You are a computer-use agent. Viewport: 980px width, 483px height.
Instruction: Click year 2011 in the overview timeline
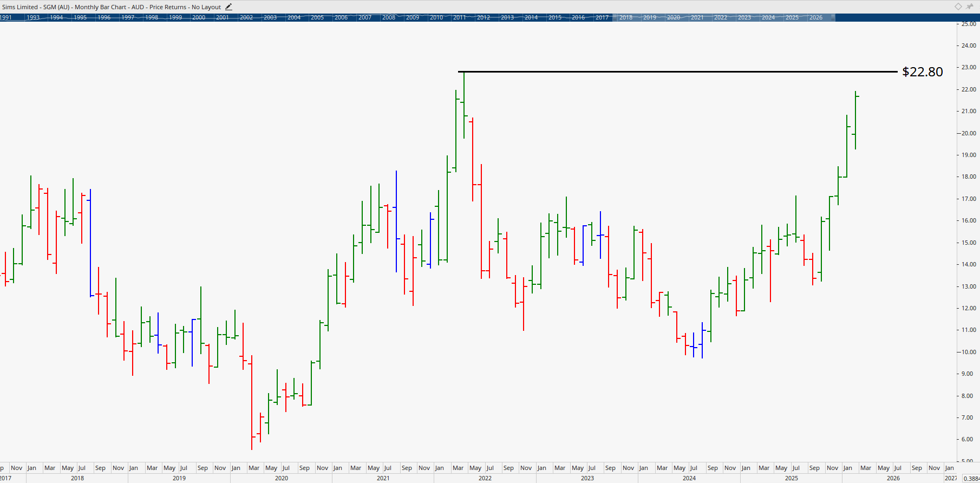tap(460, 17)
